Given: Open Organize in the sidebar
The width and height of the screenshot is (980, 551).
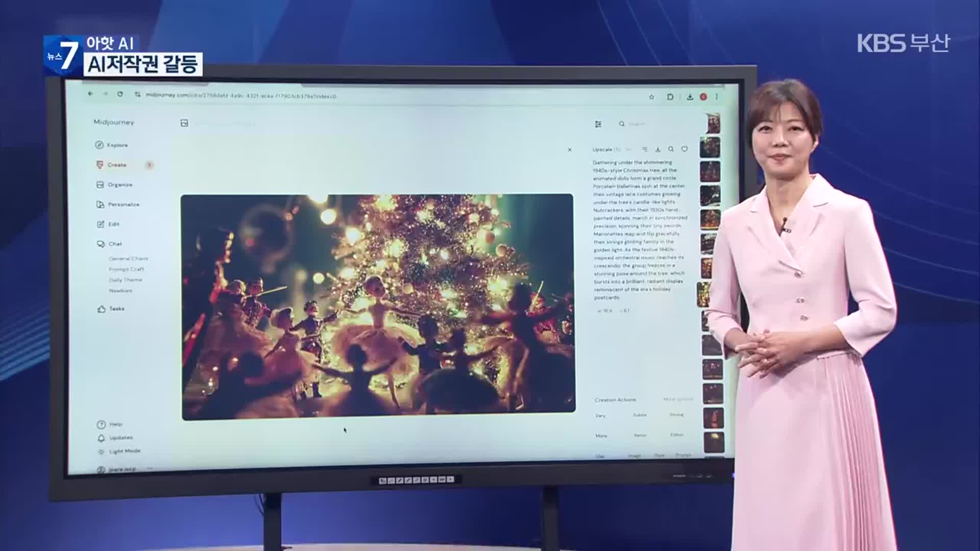Looking at the screenshot, I should [114, 185].
